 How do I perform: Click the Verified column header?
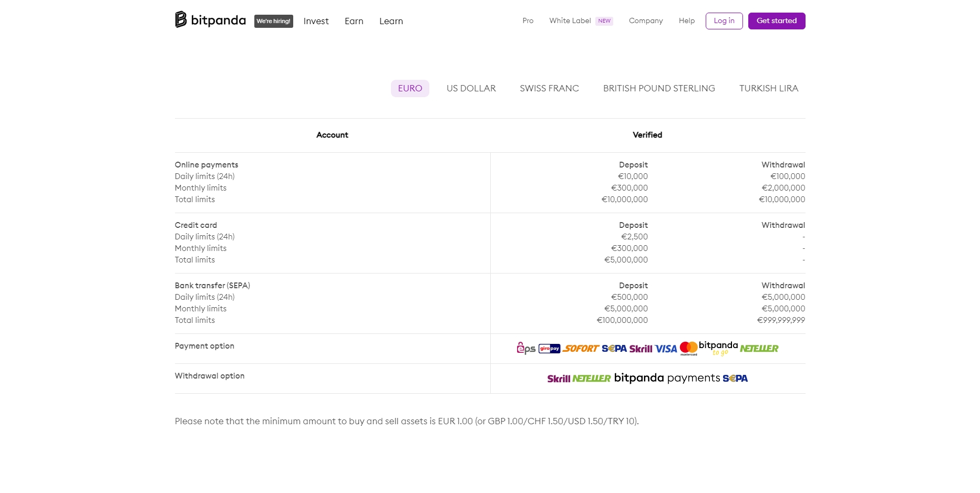pos(647,135)
